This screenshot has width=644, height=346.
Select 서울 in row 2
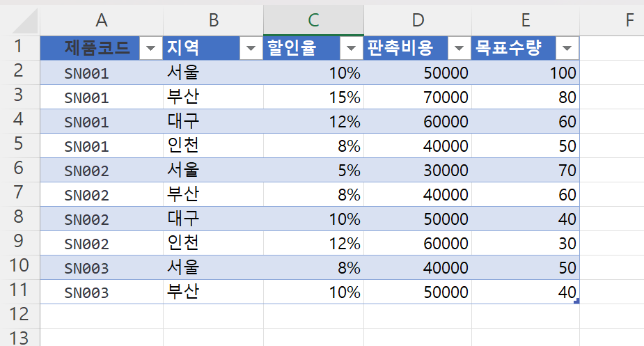point(213,72)
